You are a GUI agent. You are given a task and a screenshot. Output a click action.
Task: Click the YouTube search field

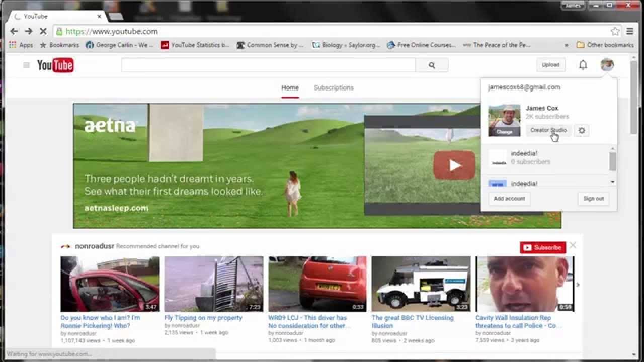[x=268, y=65]
